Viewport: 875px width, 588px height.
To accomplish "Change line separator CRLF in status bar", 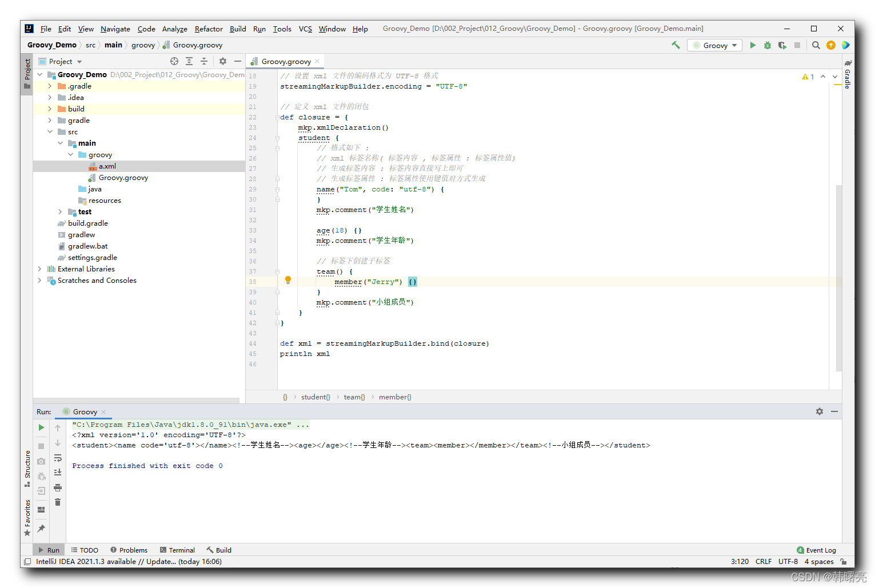I will tap(764, 562).
